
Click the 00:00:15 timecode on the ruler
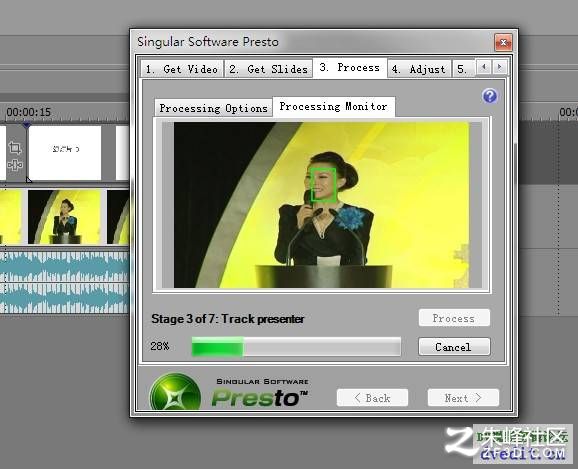click(x=29, y=112)
